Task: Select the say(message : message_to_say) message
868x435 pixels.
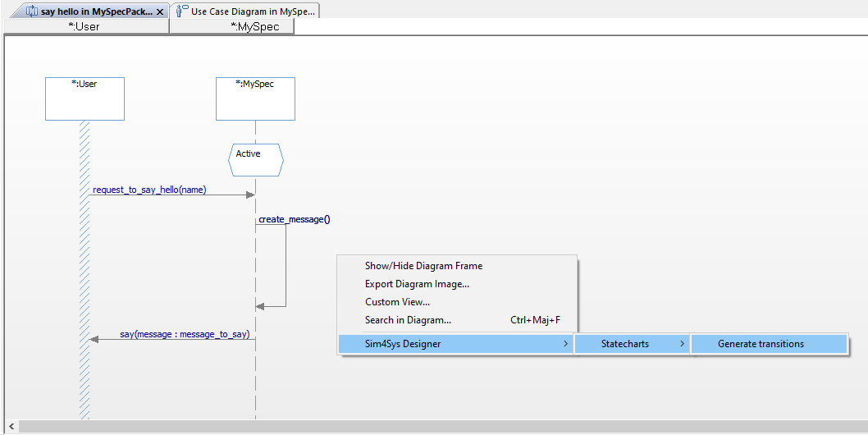Action: (185, 335)
